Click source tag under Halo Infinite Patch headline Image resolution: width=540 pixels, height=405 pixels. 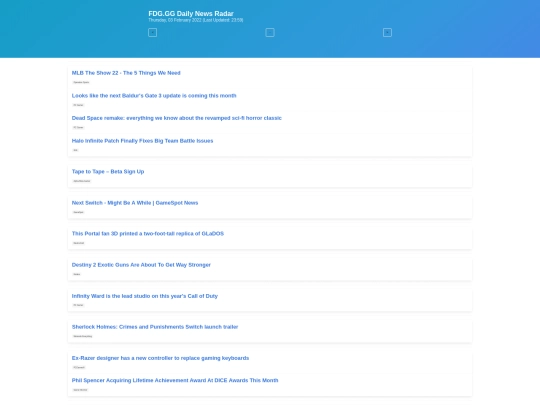(x=76, y=150)
